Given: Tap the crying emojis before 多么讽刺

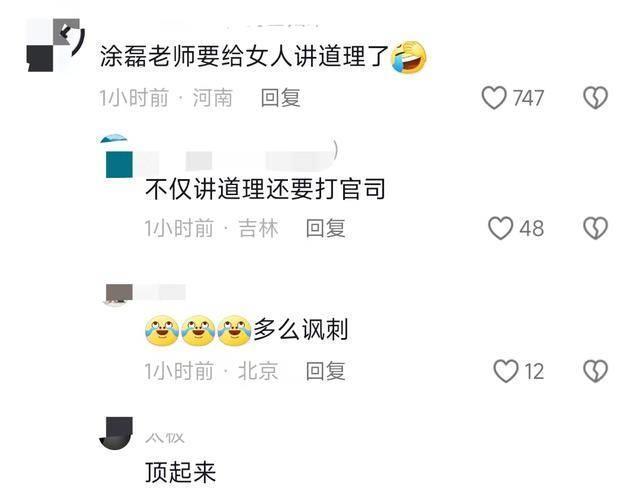Looking at the screenshot, I should [x=198, y=330].
